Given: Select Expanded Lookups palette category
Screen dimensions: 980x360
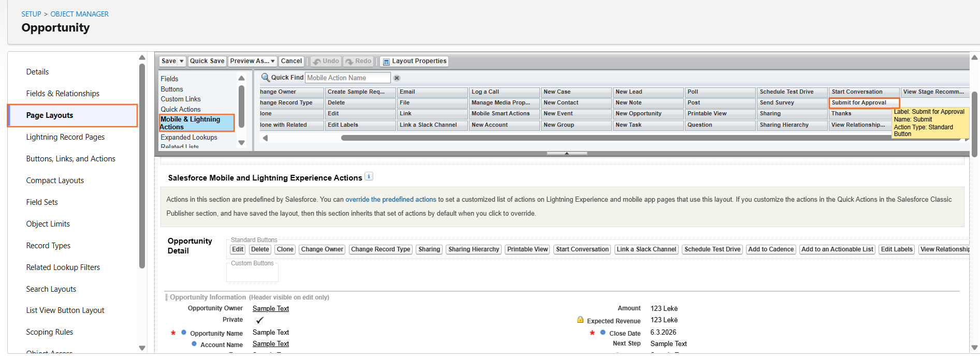Looking at the screenshot, I should click(189, 137).
